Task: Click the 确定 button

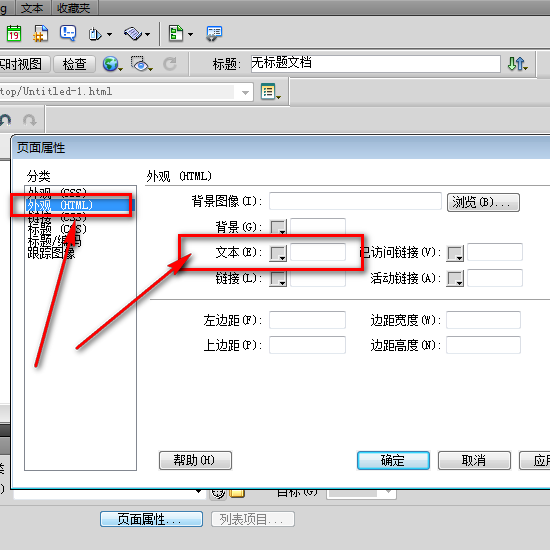Action: (393, 460)
